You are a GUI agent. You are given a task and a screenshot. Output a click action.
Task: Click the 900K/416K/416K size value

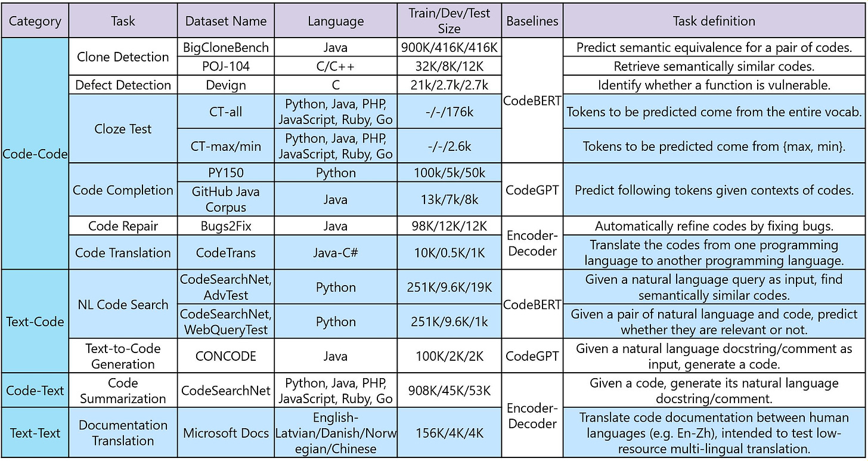point(449,48)
